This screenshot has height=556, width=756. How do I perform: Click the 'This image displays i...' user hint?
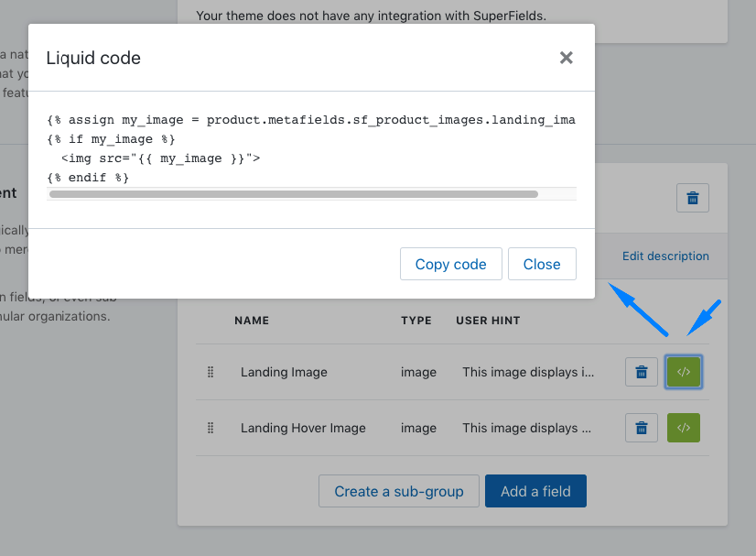(x=528, y=372)
